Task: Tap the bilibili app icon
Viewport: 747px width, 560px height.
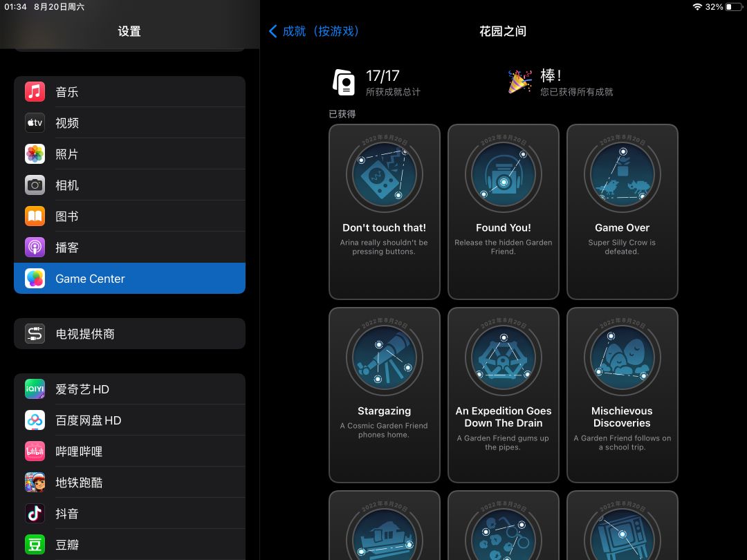Action: click(x=35, y=451)
